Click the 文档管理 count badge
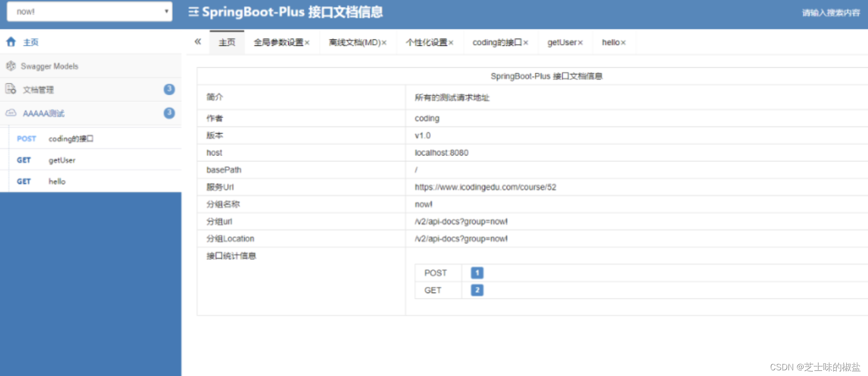Screen dimensions: 868x376 click(x=169, y=89)
